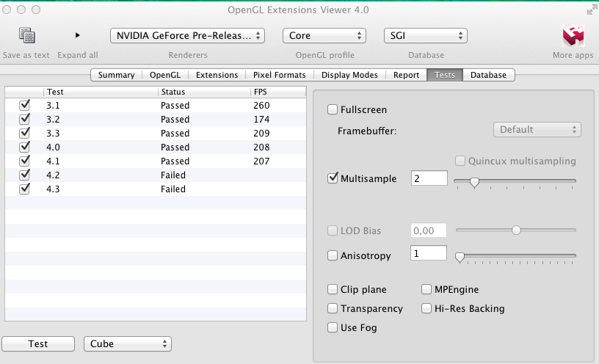
Task: Enable the Fullscreen checkbox
Action: [333, 109]
